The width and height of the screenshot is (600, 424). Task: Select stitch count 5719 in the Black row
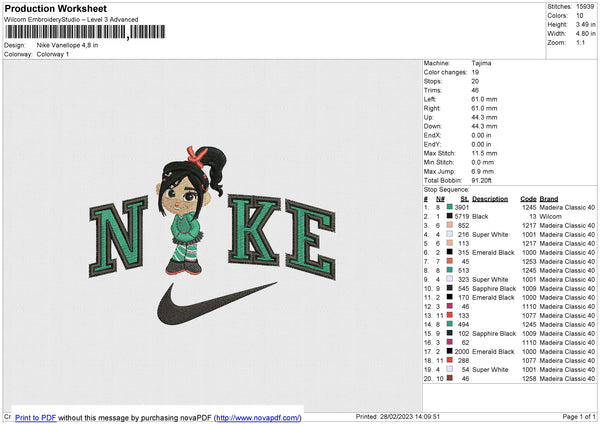click(461, 216)
